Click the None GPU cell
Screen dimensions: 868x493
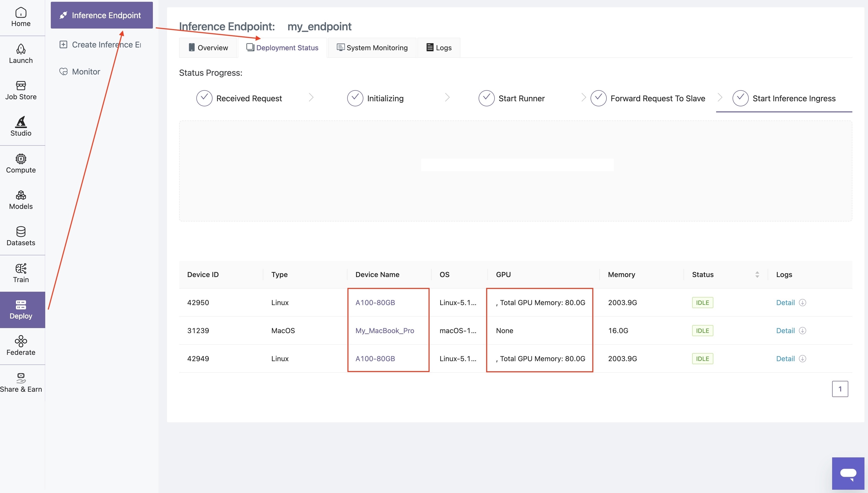(x=504, y=330)
